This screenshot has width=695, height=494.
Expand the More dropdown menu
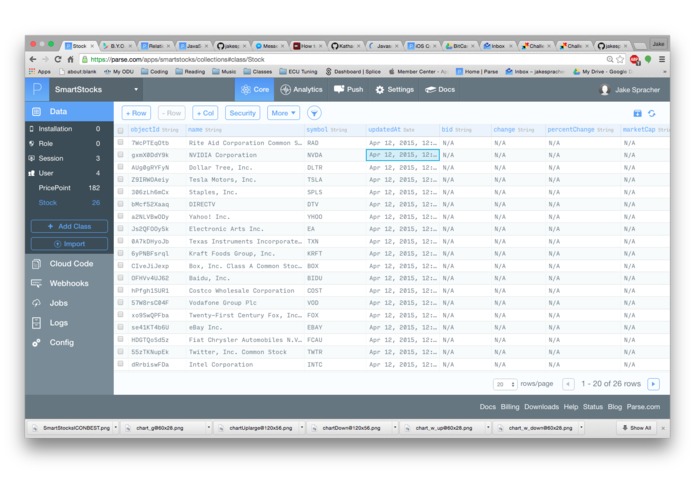point(284,113)
